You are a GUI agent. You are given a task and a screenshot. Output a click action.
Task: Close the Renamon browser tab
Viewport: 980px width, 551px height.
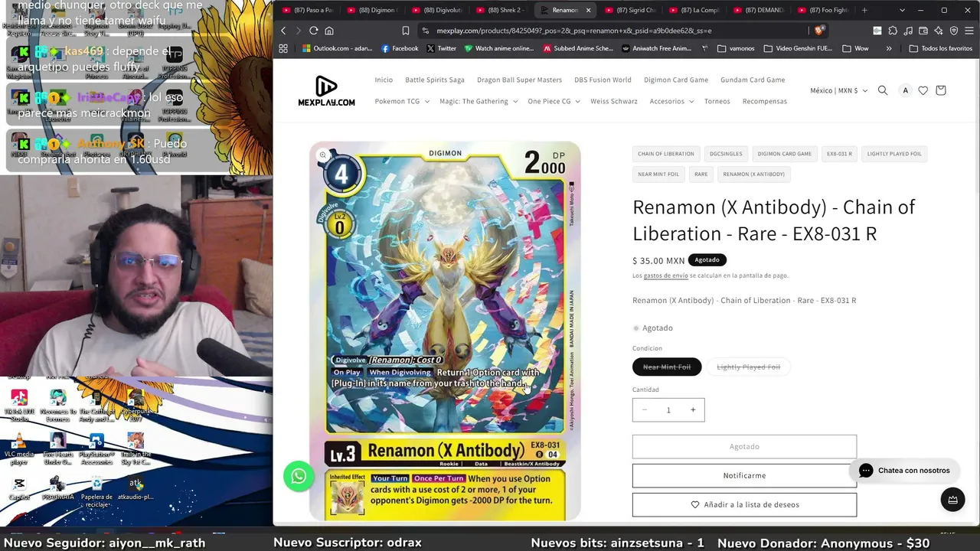[x=588, y=10]
